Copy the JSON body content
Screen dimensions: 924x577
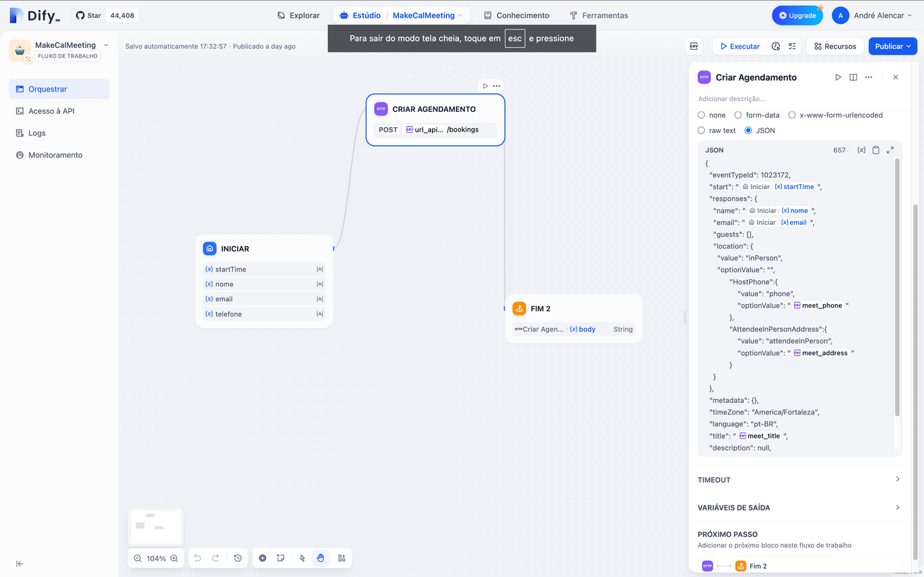pyautogui.click(x=876, y=150)
